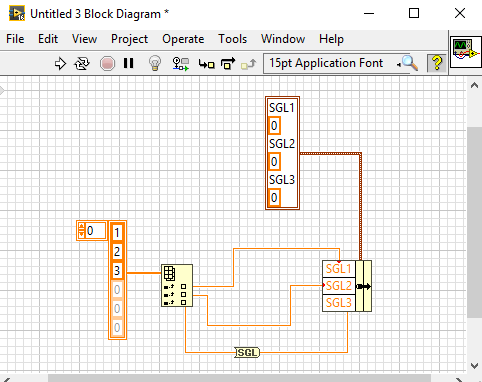
Task: Click the Abort Execution stop button
Action: pyautogui.click(x=107, y=63)
